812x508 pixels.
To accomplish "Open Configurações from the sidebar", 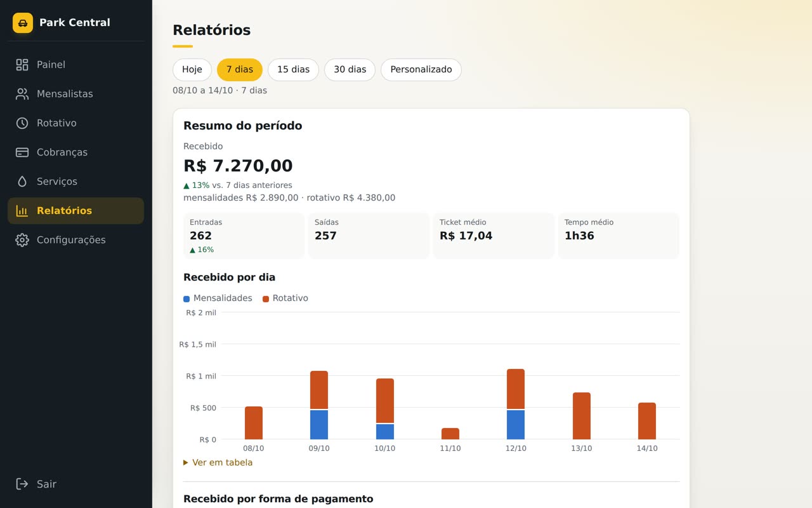I will click(75, 240).
